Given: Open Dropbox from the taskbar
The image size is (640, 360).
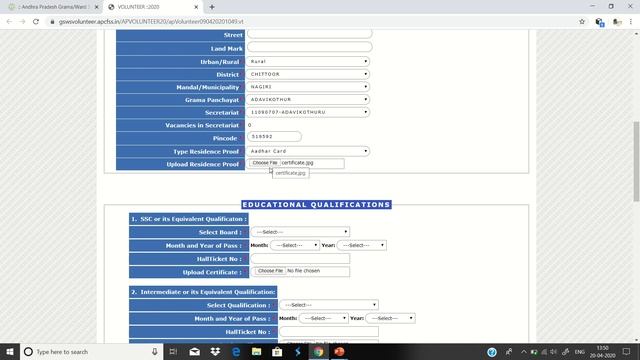Looking at the screenshot, I should click(215, 351).
